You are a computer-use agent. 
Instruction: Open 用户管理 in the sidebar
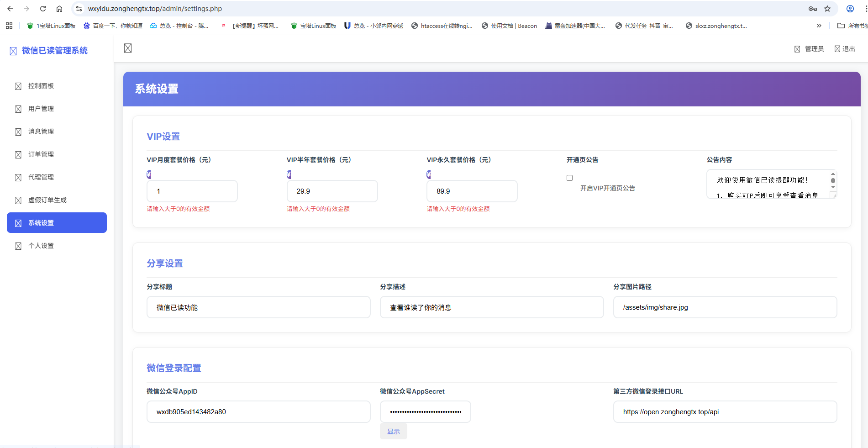point(41,109)
